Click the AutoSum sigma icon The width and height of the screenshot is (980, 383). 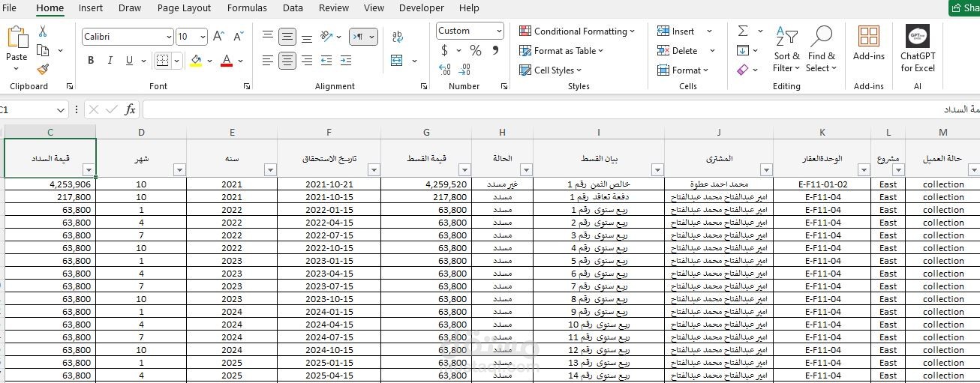pyautogui.click(x=743, y=31)
